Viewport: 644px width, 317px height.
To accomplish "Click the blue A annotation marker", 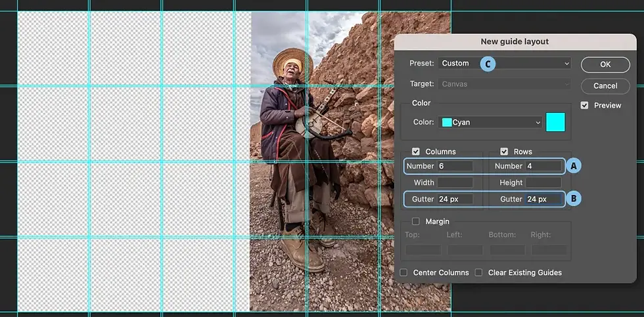I will click(574, 165).
